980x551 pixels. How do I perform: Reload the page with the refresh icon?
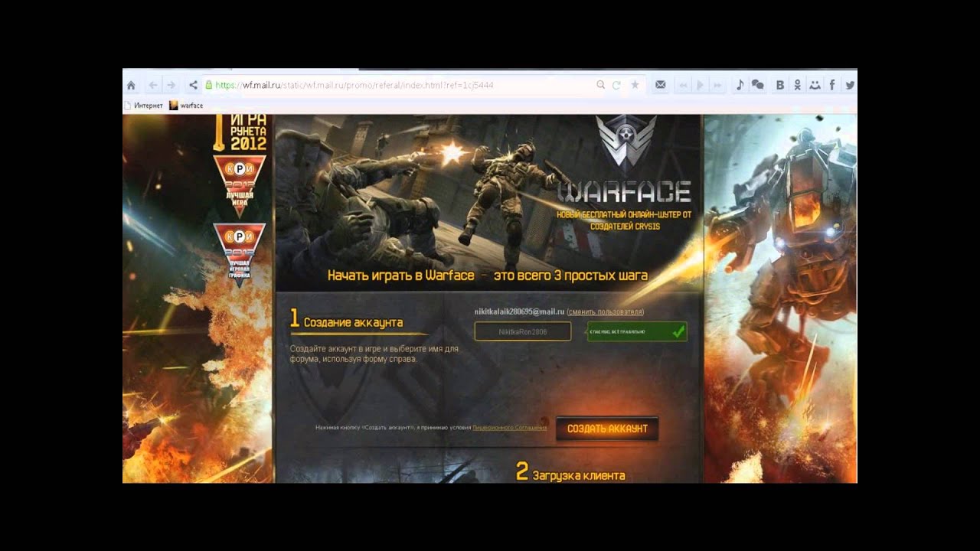coord(617,85)
